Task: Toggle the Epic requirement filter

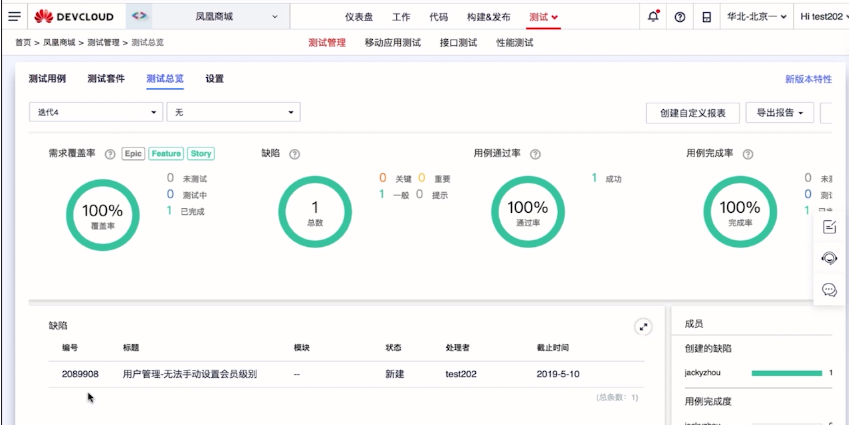Action: point(133,154)
